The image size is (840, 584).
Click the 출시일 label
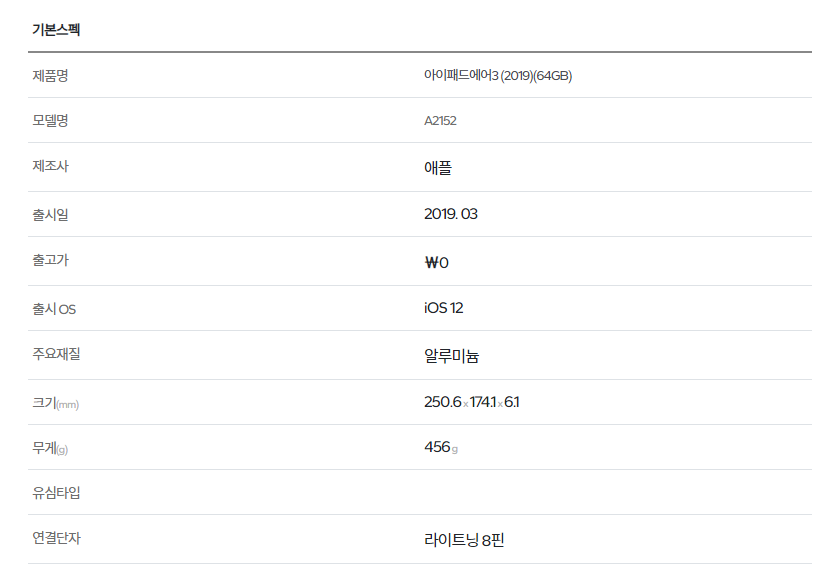tap(50, 215)
